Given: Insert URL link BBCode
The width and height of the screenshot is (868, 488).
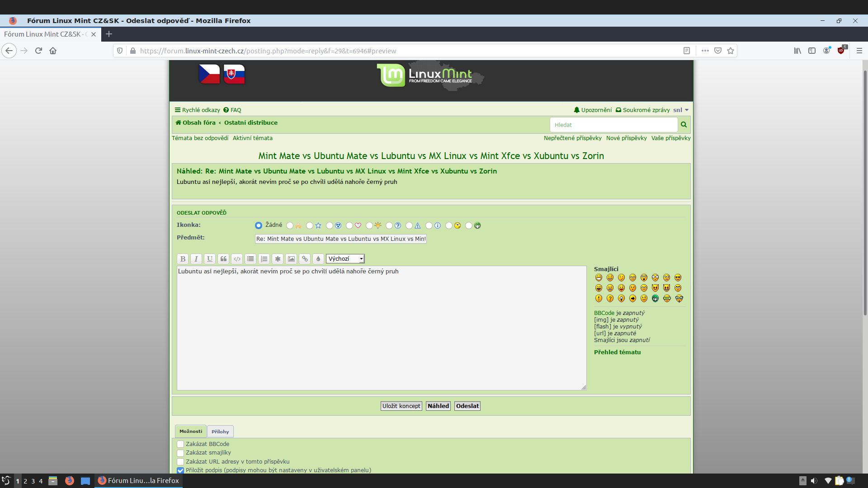Looking at the screenshot, I should pos(305,259).
